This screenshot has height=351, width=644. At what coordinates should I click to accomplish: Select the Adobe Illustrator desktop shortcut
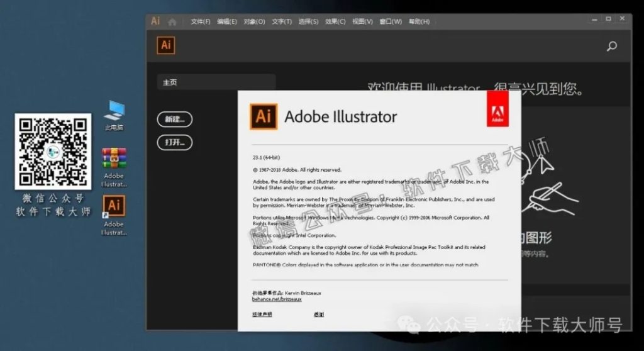pyautogui.click(x=114, y=215)
